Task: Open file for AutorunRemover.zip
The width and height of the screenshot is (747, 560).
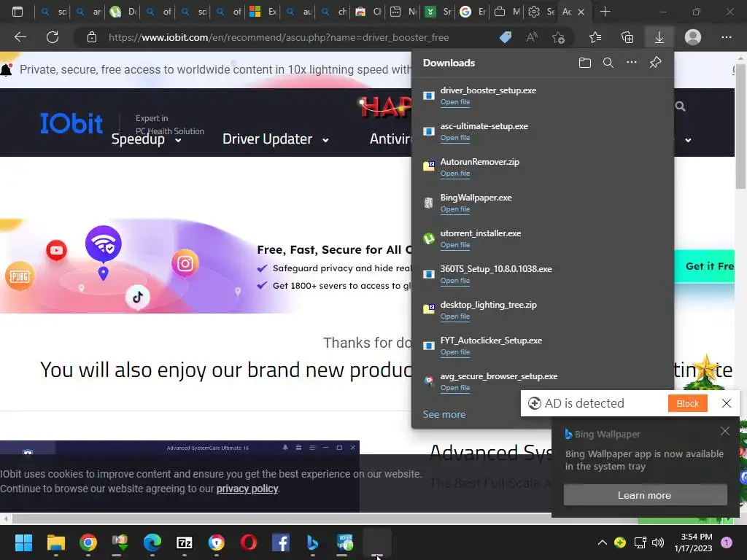Action: click(x=455, y=174)
